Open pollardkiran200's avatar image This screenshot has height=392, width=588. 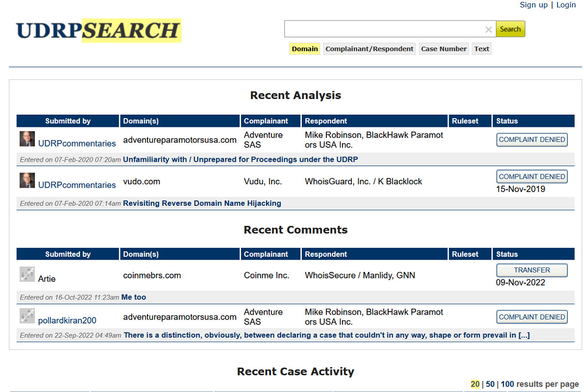(x=27, y=316)
